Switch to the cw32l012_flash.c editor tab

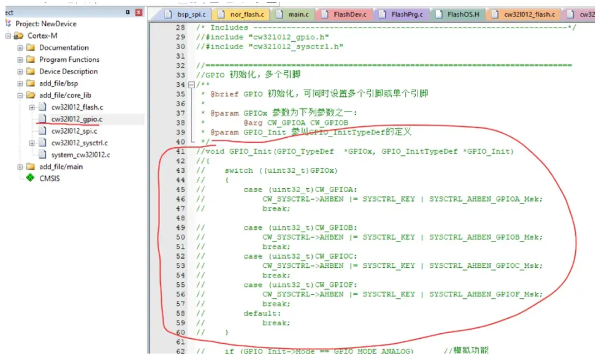tap(524, 14)
